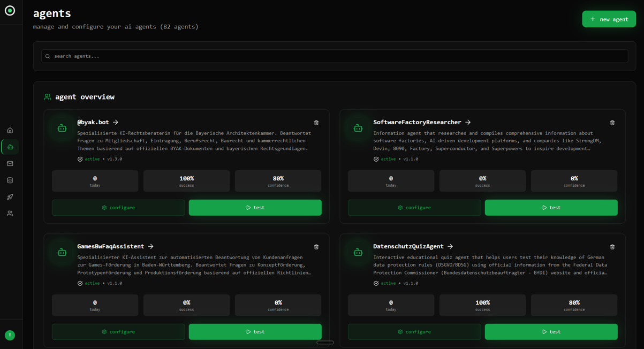Image resolution: width=644 pixels, height=349 pixels.
Task: Open the GamesBwFaqAssistent title link
Action: click(x=111, y=246)
